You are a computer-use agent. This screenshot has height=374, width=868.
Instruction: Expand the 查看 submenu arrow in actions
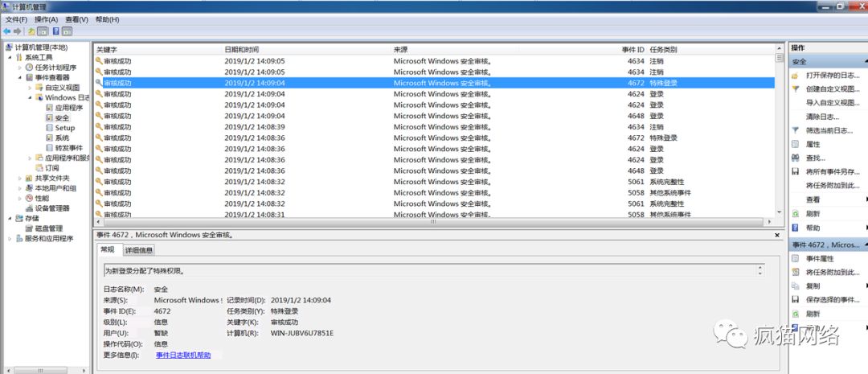[866, 199]
